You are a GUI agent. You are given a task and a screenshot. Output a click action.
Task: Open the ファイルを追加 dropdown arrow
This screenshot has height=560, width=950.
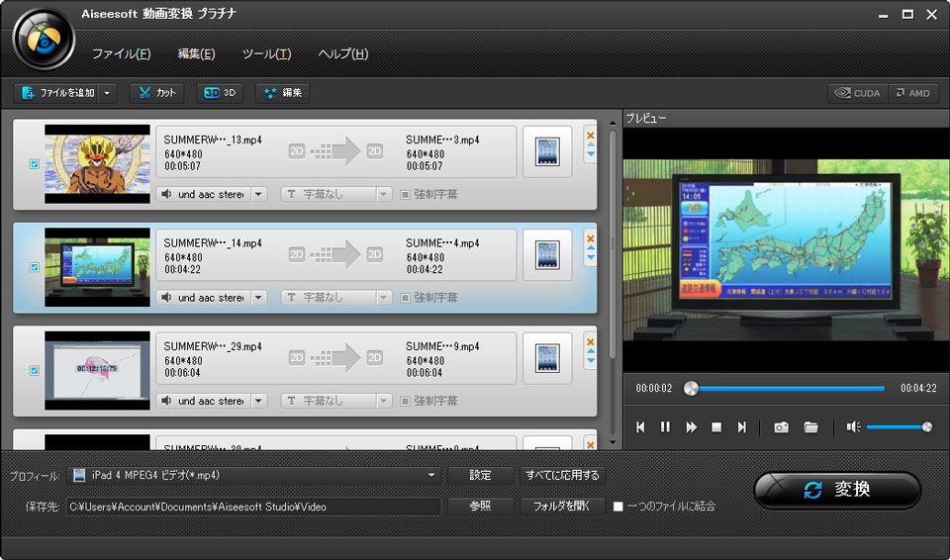pyautogui.click(x=108, y=93)
